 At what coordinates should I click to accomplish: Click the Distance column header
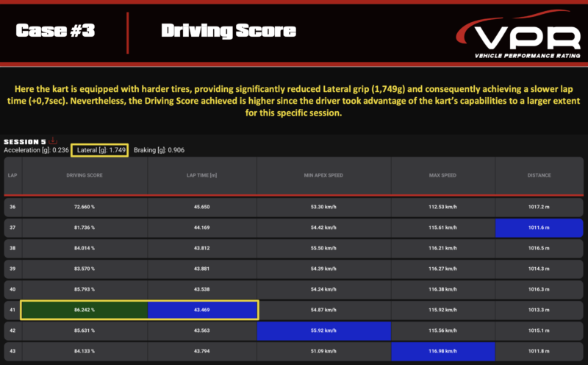pyautogui.click(x=539, y=175)
